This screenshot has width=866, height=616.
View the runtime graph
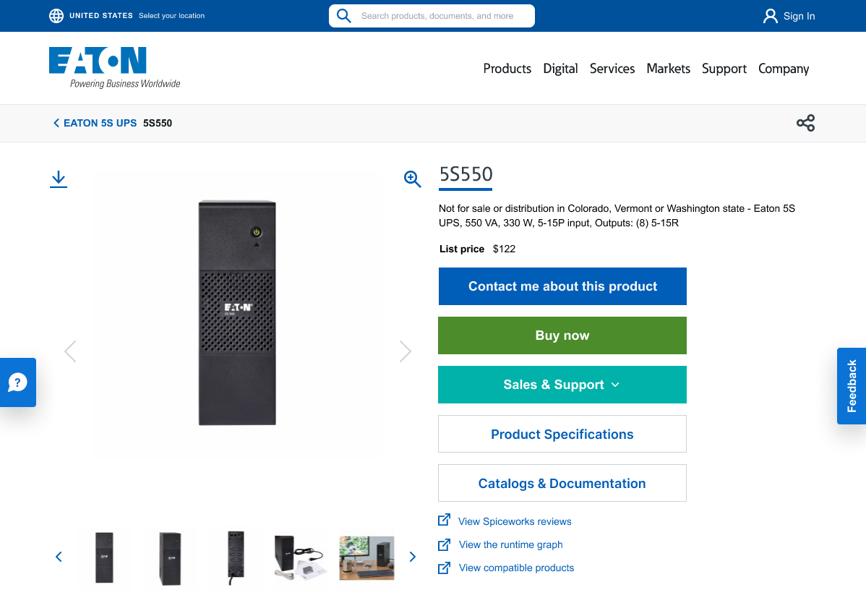tap(510, 544)
